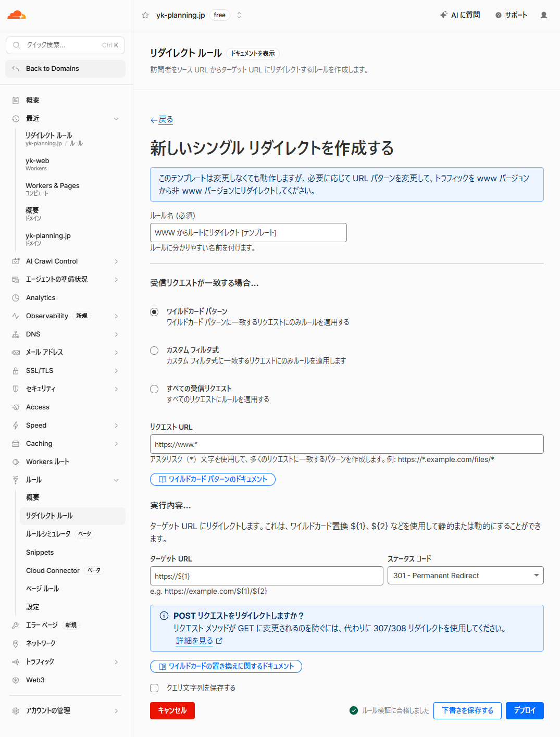
Task: Open ドキュメントを表示 badge link
Action: (x=253, y=54)
